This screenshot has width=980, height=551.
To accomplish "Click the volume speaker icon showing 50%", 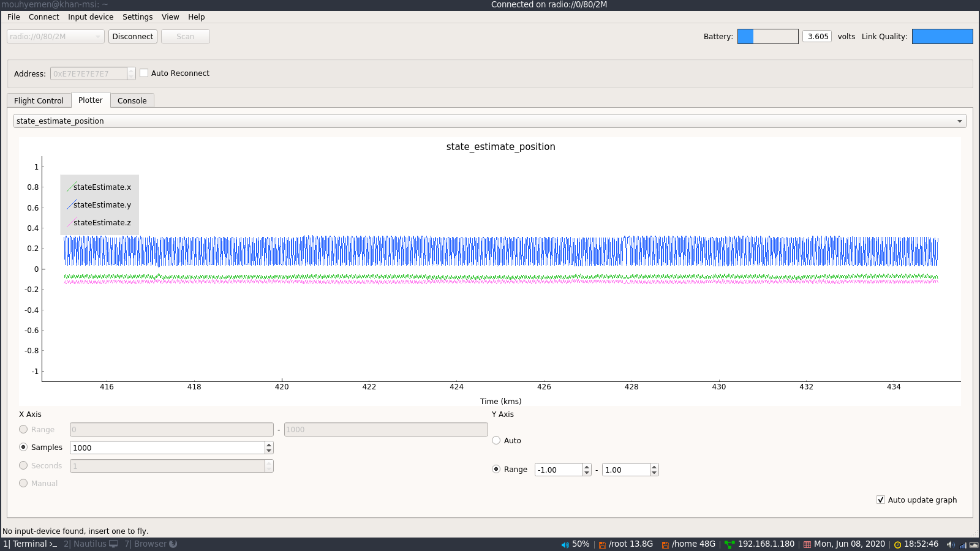I will pyautogui.click(x=565, y=544).
